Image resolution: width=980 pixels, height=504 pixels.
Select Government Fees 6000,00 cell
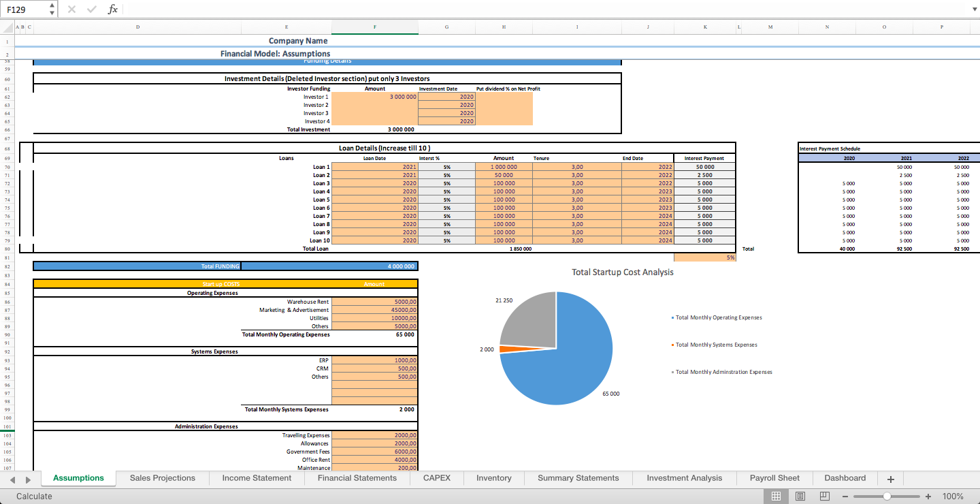[375, 452]
